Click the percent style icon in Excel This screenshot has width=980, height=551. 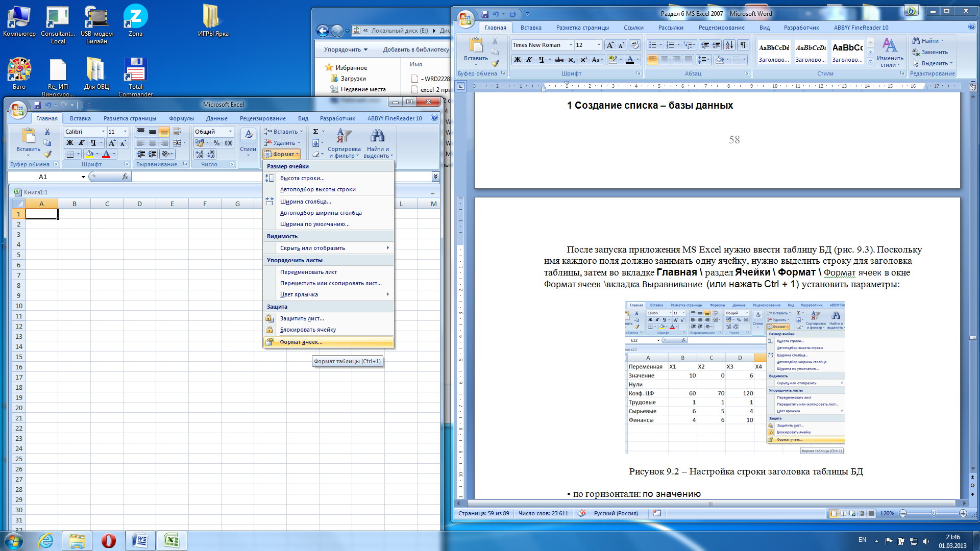tap(217, 143)
